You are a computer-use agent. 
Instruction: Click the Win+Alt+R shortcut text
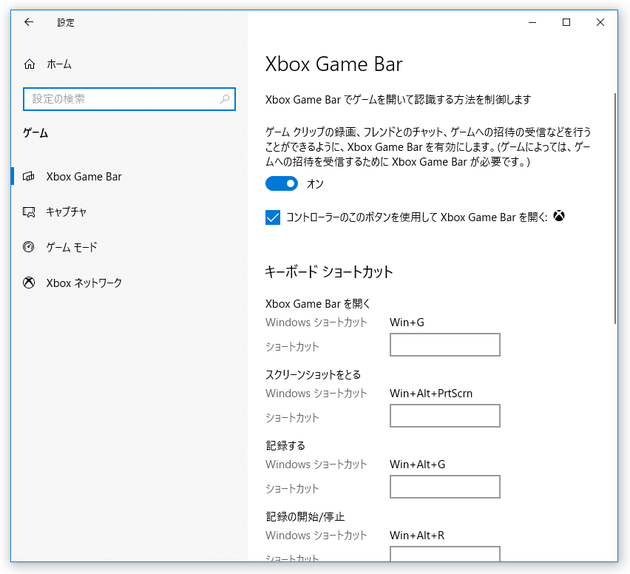tap(417, 535)
